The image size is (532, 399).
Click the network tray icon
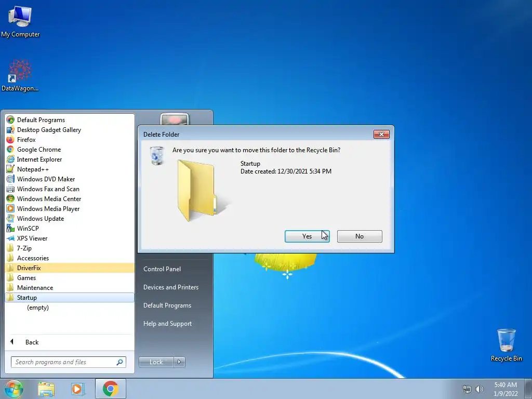coord(467,389)
